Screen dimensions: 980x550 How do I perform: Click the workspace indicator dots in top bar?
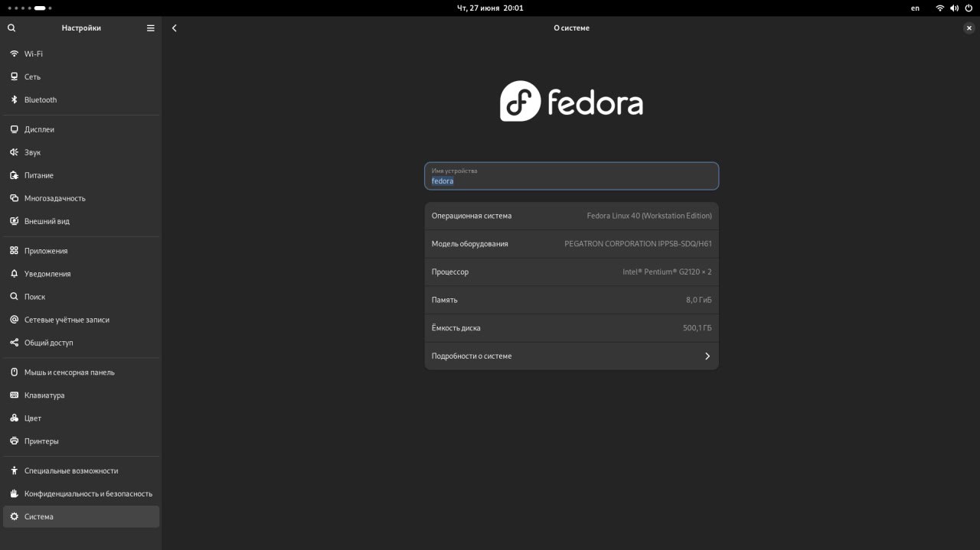(31, 8)
